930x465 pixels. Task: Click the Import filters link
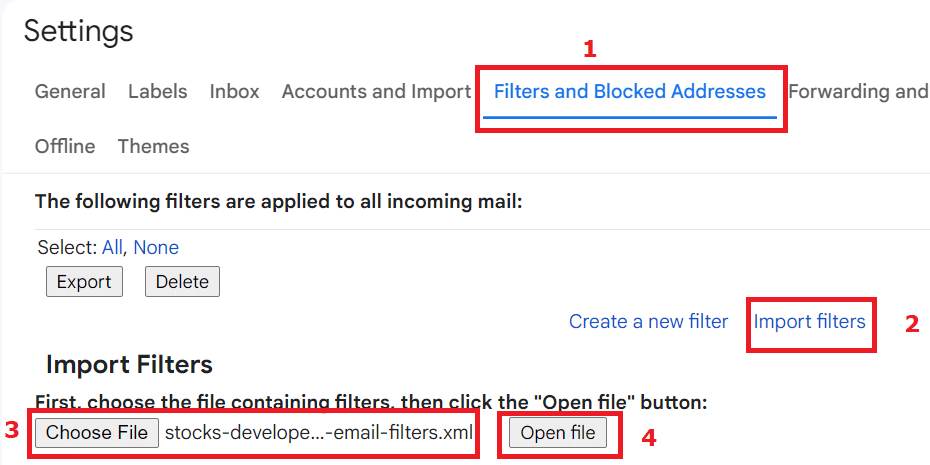click(810, 321)
